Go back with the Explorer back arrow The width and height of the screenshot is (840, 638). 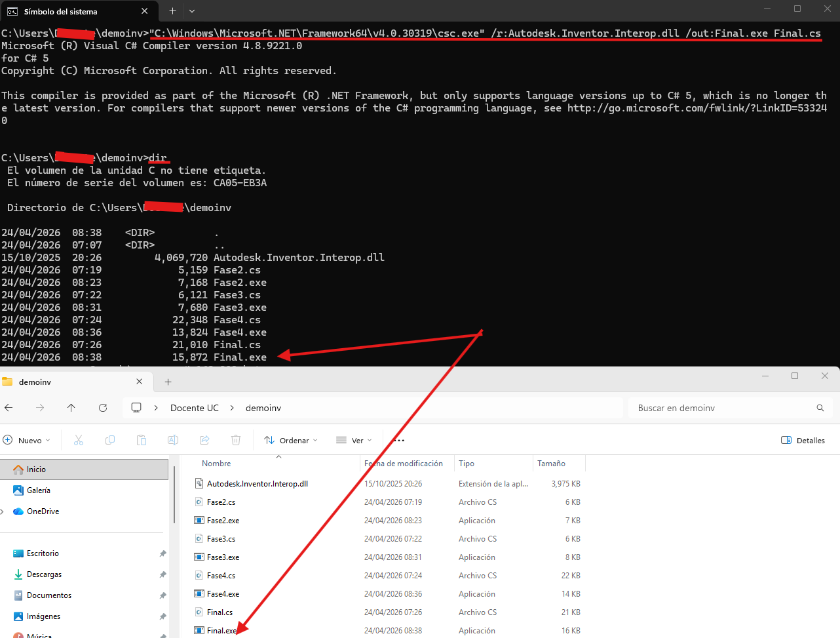[x=9, y=408]
